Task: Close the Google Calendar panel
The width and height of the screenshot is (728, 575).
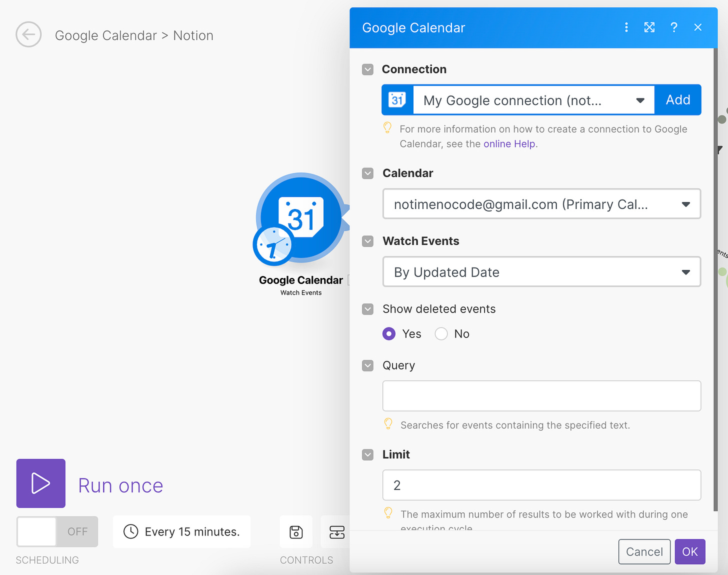Action: point(698,27)
